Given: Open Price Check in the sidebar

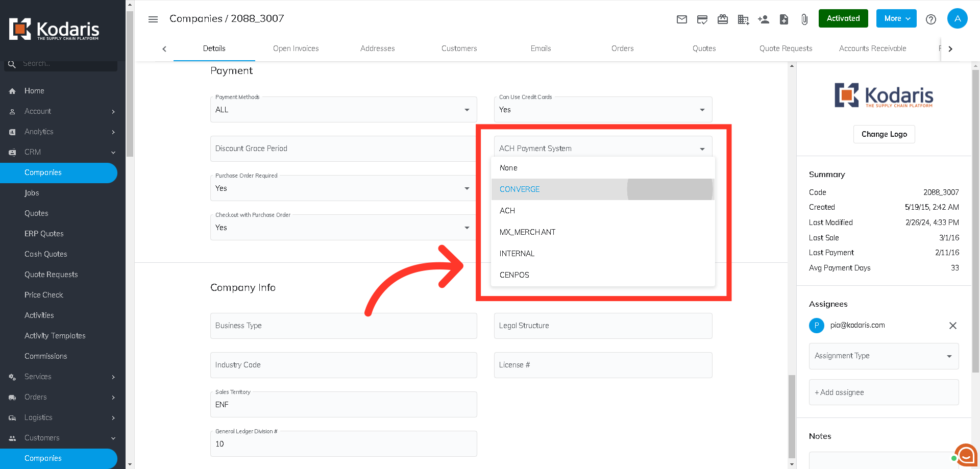Looking at the screenshot, I should [44, 295].
